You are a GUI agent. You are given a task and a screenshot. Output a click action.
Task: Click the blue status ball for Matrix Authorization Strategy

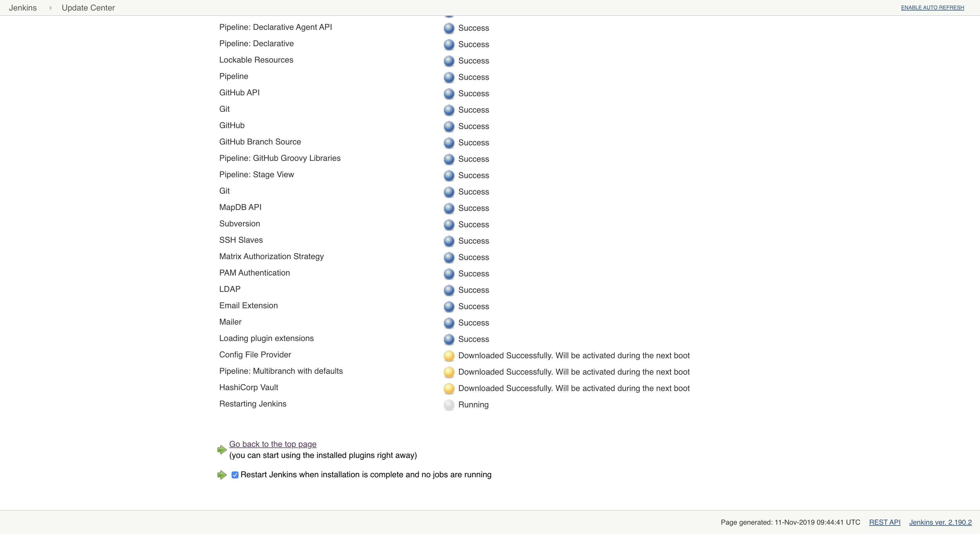pos(449,257)
